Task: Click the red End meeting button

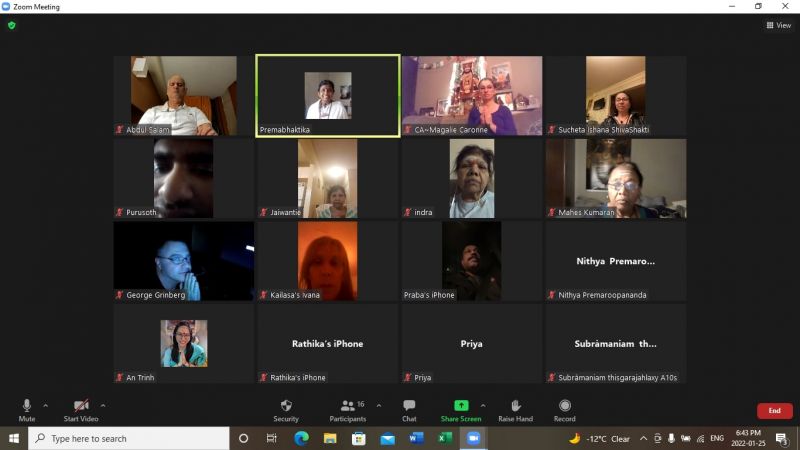Action: [x=774, y=411]
